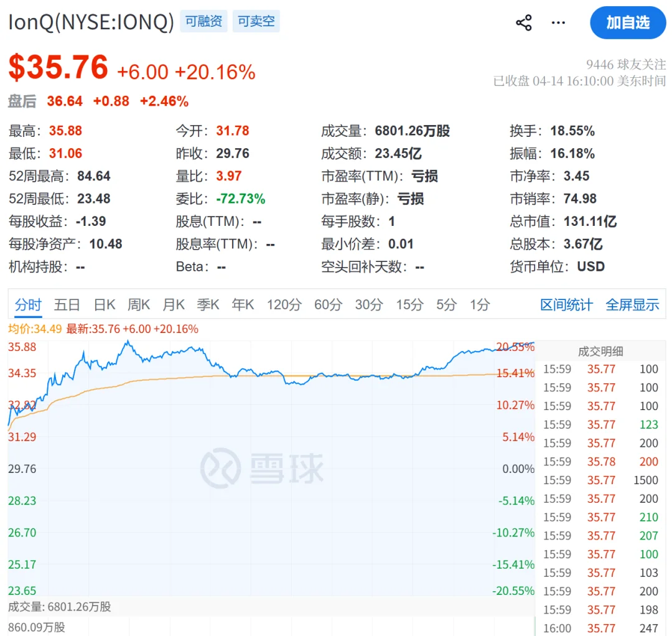Switch to the 日K chart tab
Viewport: 672px width, 636px height.
105,305
